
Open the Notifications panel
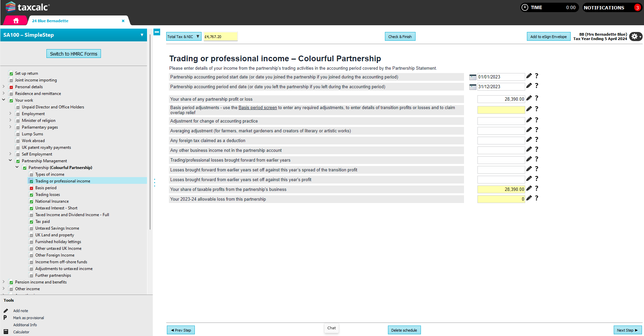[x=605, y=7]
